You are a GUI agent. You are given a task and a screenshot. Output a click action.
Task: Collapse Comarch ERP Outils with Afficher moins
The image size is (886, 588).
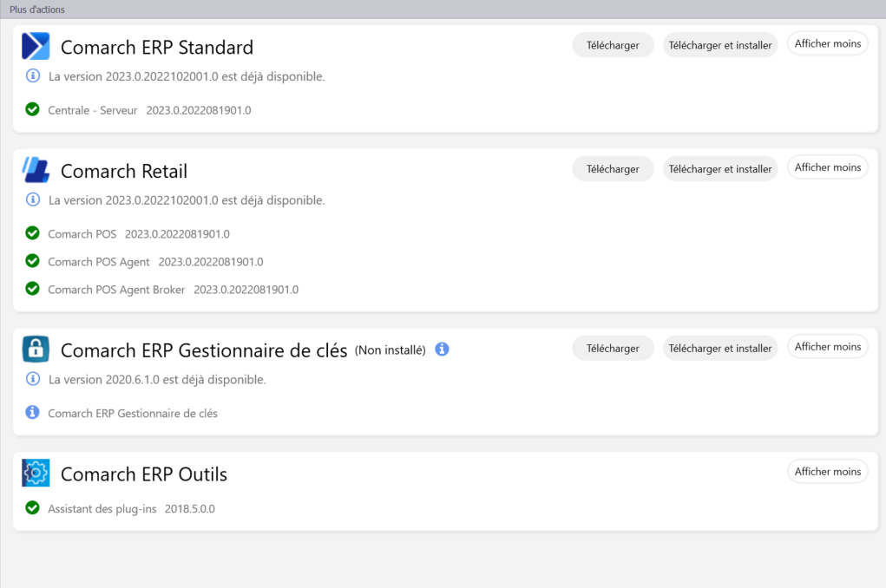828,472
